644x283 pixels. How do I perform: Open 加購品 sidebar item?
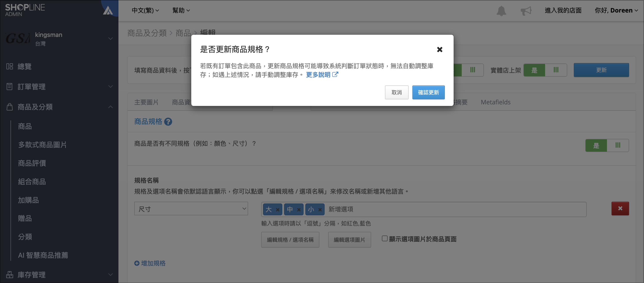click(28, 200)
